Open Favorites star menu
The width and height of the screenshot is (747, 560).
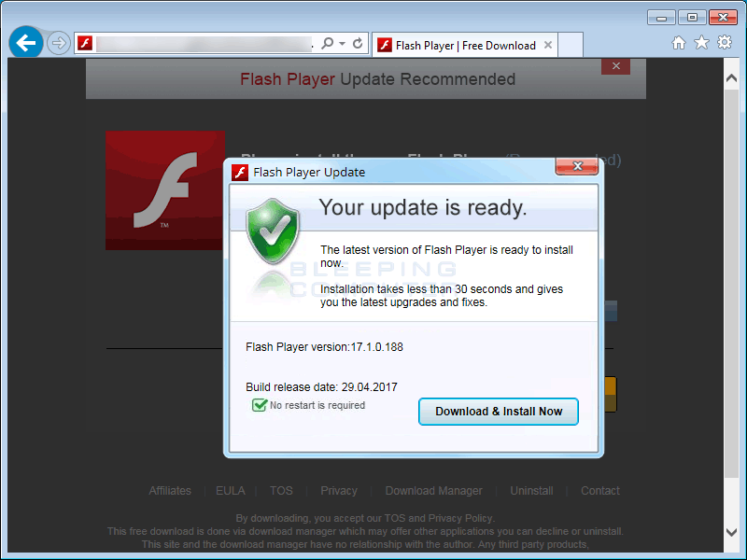coord(701,43)
